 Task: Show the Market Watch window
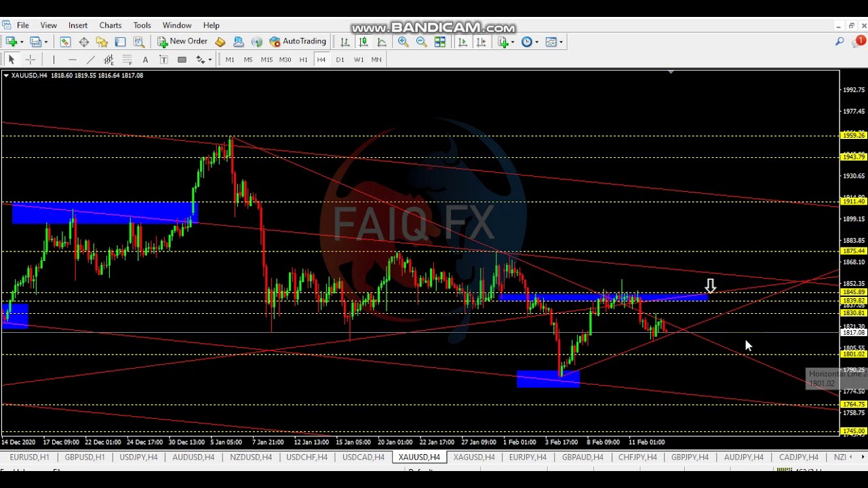(65, 42)
